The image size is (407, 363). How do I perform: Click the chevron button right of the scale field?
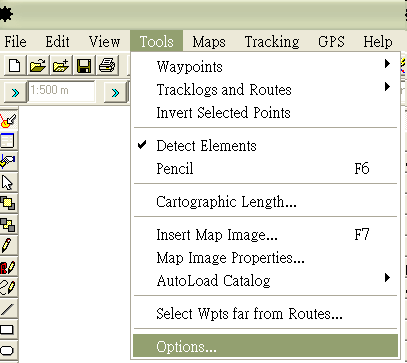(115, 92)
